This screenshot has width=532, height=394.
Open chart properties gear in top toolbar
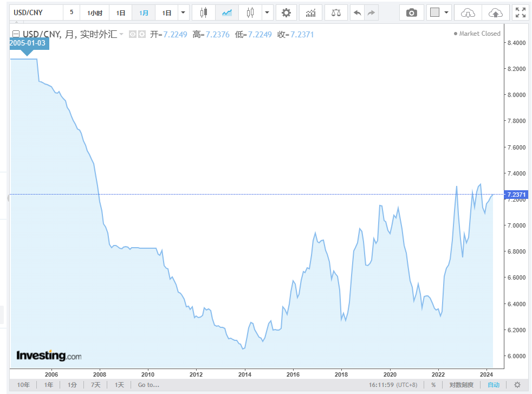point(286,12)
